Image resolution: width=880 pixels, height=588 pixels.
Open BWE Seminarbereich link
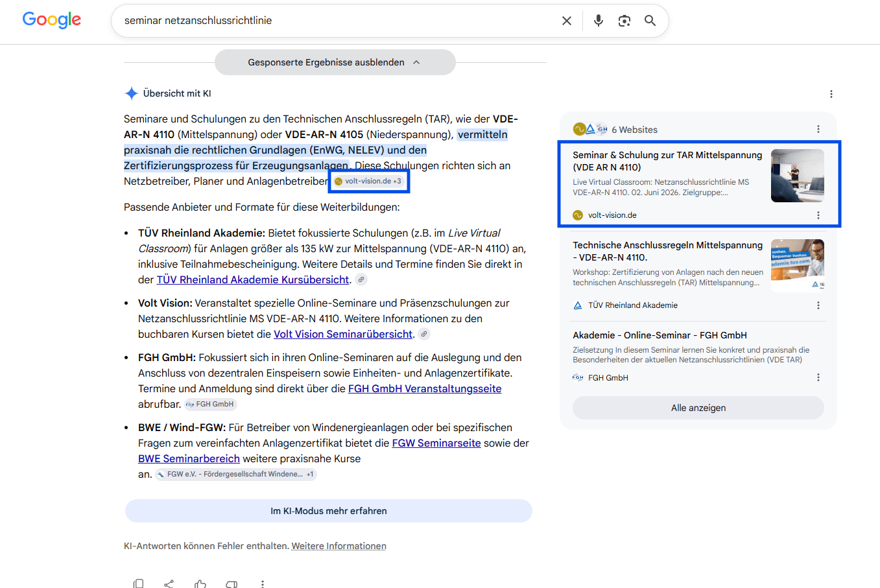189,458
